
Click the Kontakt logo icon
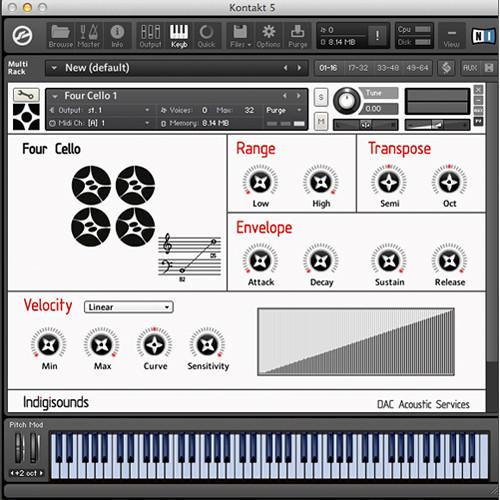coord(22,36)
